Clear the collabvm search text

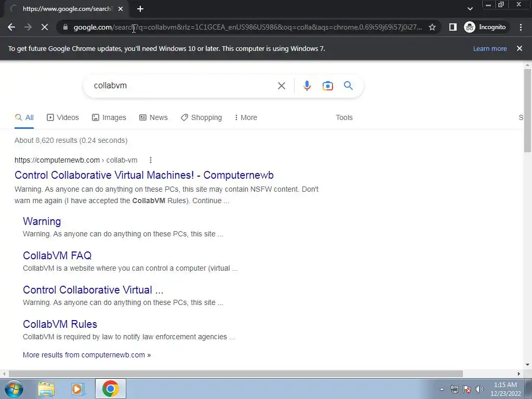pyautogui.click(x=281, y=86)
